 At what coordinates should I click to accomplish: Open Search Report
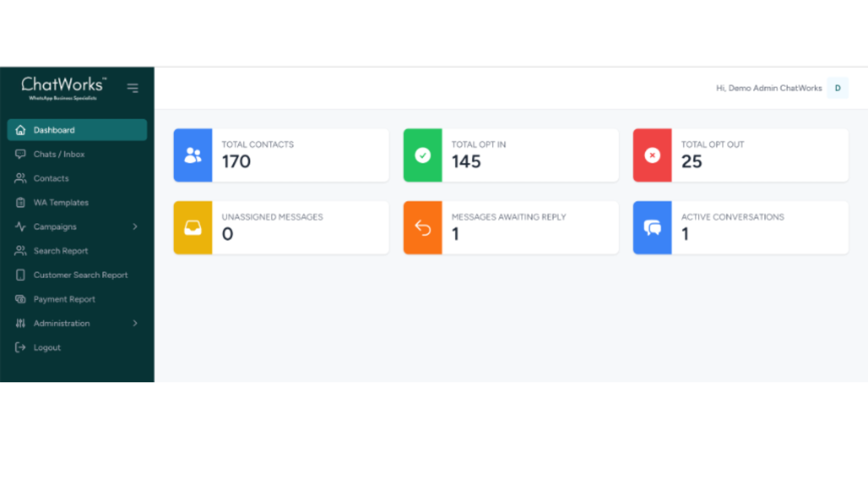click(77, 251)
